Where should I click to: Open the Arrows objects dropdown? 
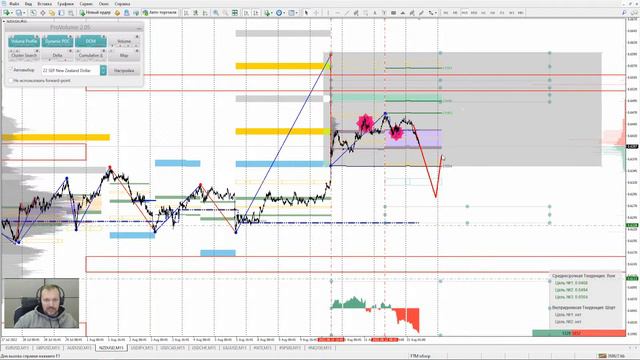436,13
